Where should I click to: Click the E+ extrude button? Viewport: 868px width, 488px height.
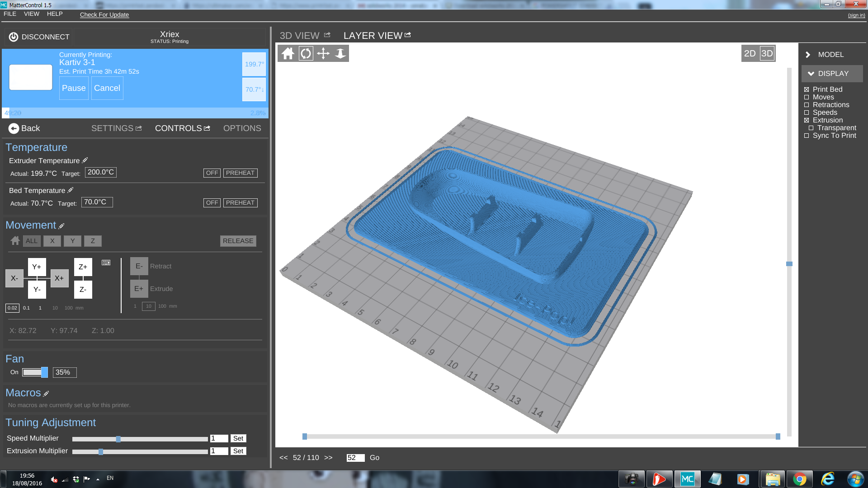(x=139, y=289)
